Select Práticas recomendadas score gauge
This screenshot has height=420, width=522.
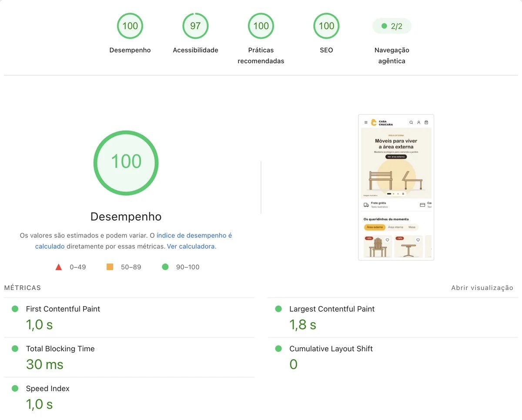pyautogui.click(x=261, y=26)
